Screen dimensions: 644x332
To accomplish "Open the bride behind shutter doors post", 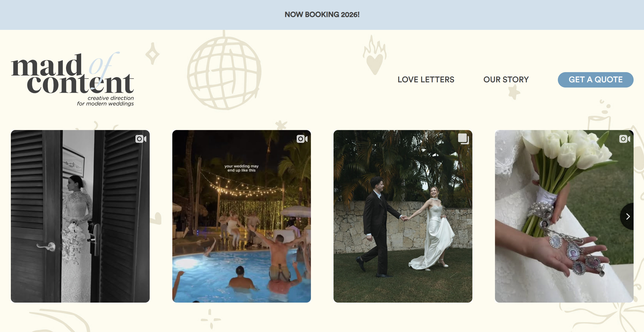I will (x=80, y=216).
